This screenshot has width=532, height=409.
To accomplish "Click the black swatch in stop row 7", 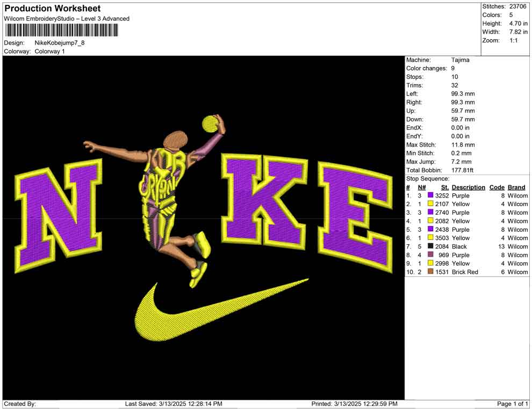I will 430,246.
